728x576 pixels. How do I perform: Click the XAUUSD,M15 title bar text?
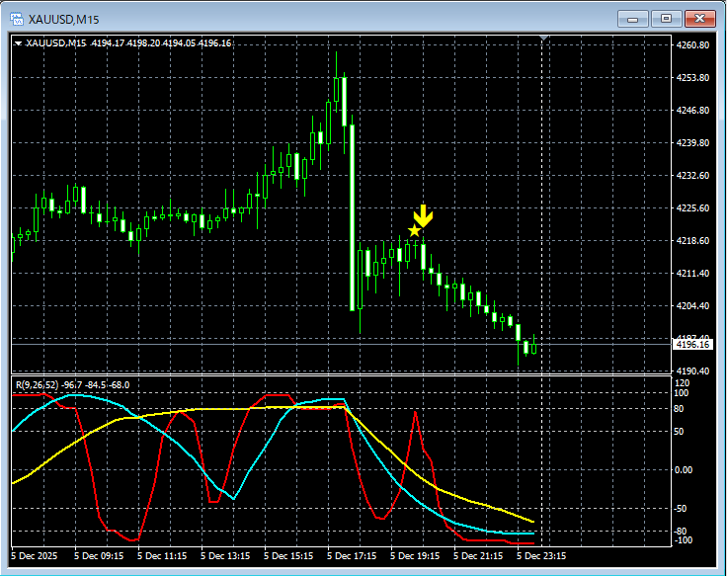(x=61, y=18)
